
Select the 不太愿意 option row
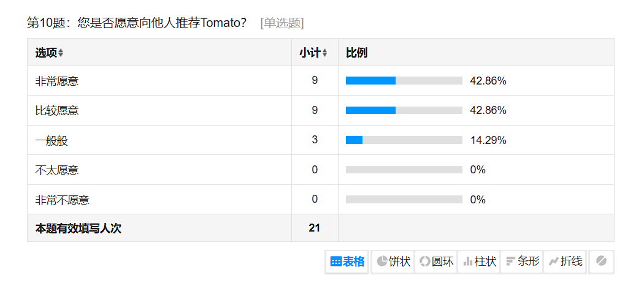(x=57, y=170)
